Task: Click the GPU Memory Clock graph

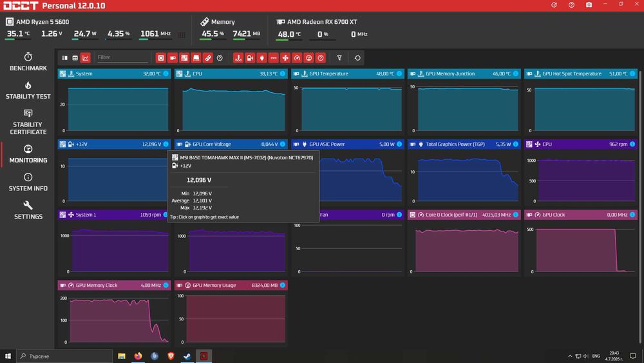Action: [114, 319]
